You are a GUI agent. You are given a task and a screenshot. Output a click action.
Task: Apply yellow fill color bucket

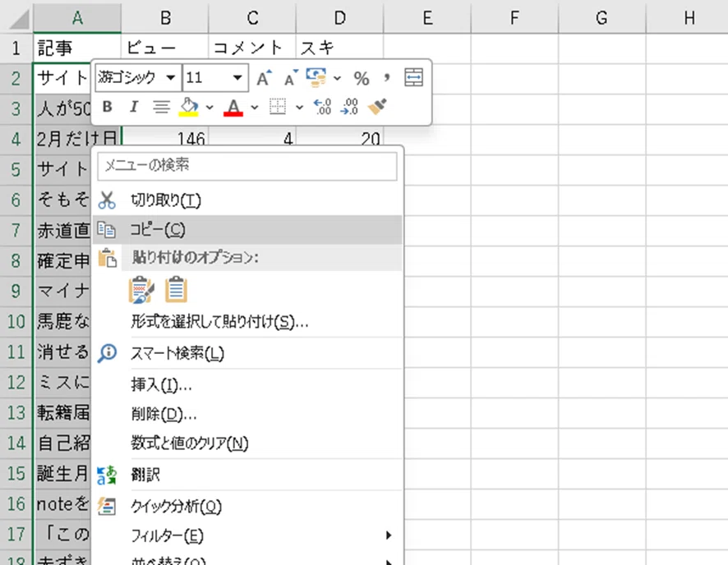pyautogui.click(x=189, y=107)
